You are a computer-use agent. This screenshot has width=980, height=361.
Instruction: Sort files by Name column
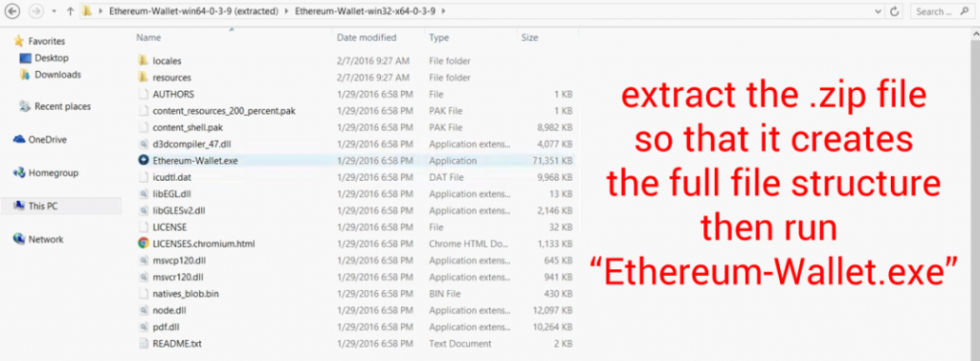(x=148, y=37)
